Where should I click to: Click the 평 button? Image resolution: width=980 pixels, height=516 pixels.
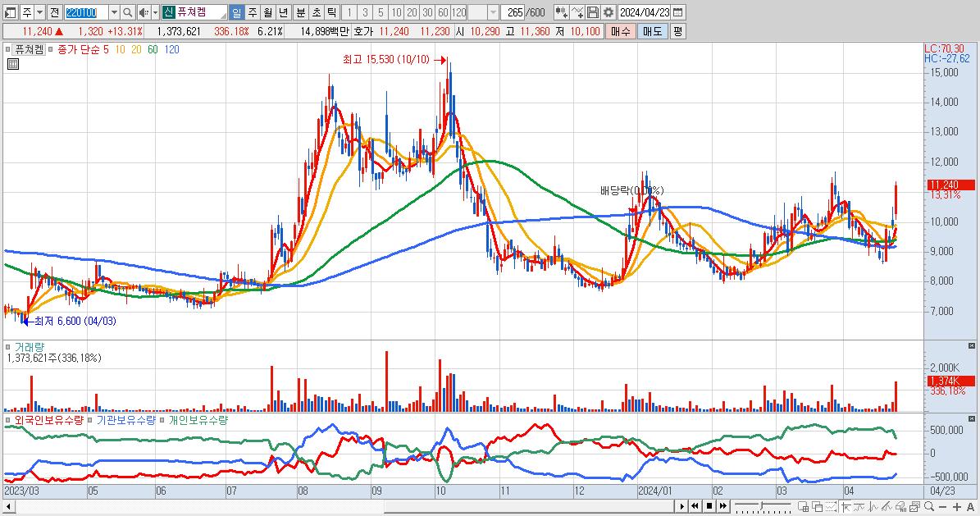(678, 30)
